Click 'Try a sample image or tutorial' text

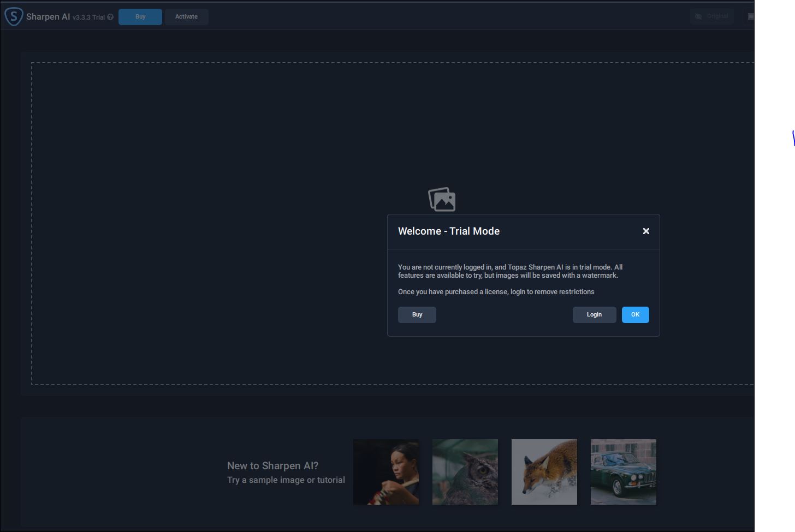click(286, 480)
